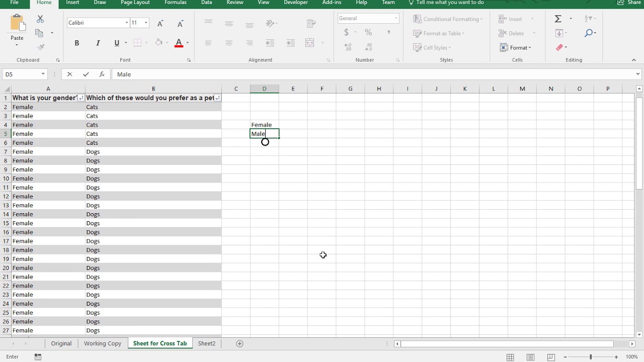Click the Accounting dollar format icon
This screenshot has height=362, width=644.
[346, 32]
